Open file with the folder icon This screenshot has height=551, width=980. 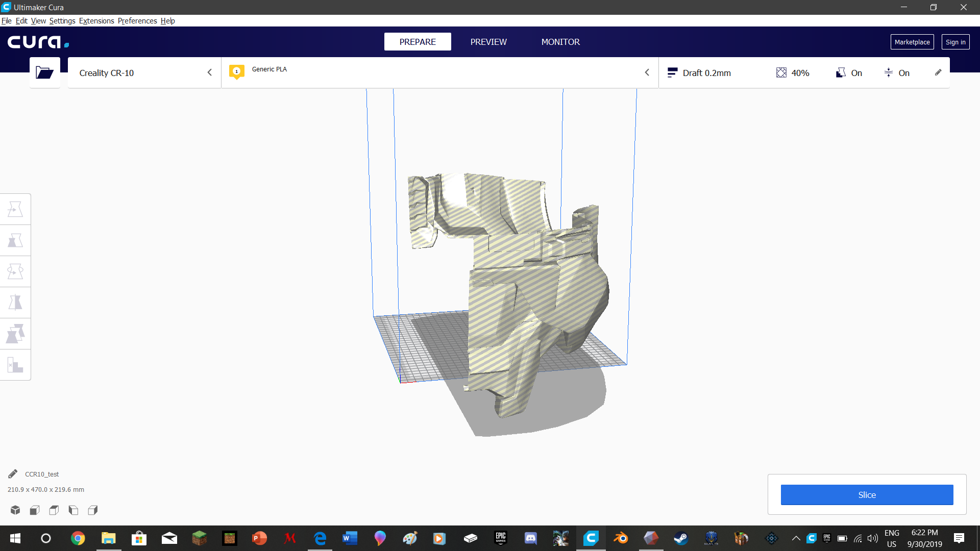pyautogui.click(x=45, y=72)
